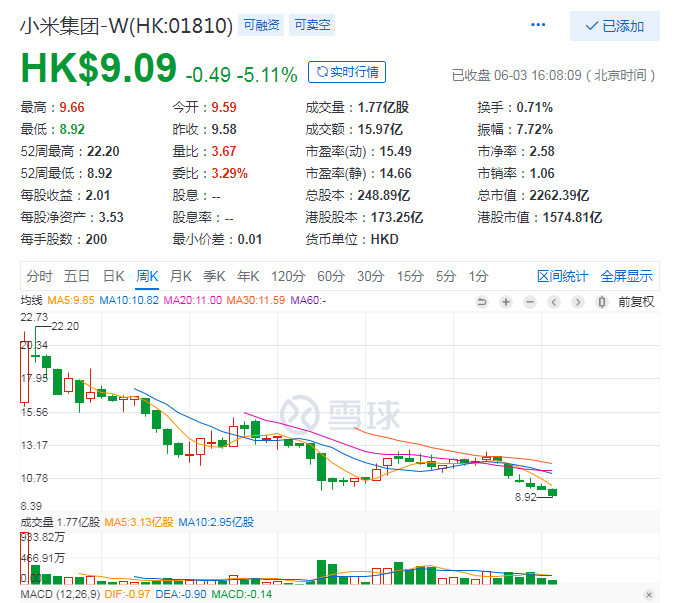The image size is (686, 603).
Task: Click the volume MA10:2.95亿股 label
Action: point(216,522)
